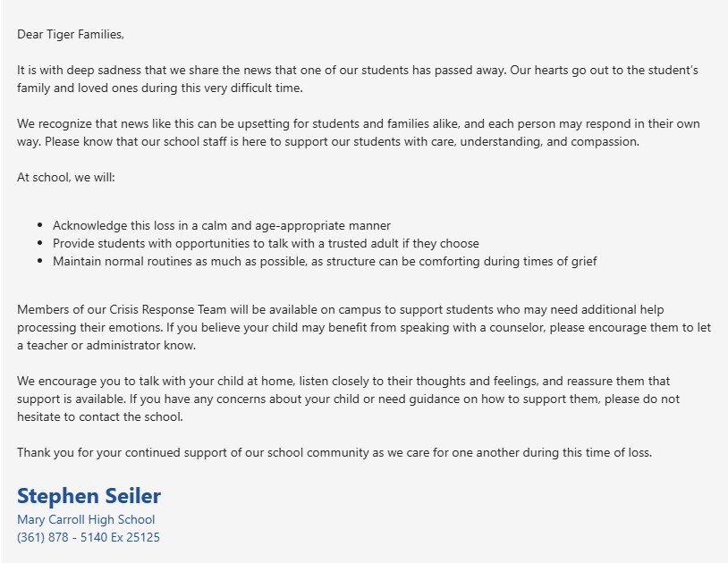
Task: Click the 'Thank you for your continued support' line
Action: pyautogui.click(x=334, y=452)
